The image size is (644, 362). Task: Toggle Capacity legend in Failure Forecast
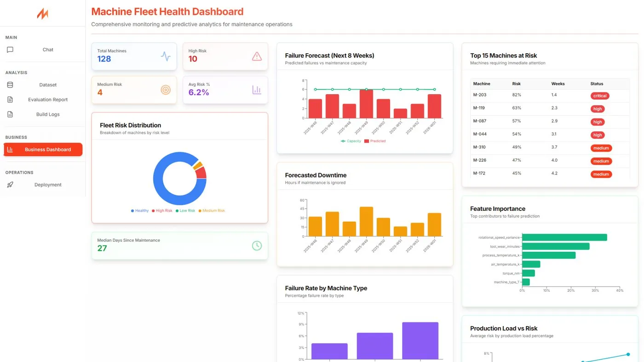[x=351, y=141]
